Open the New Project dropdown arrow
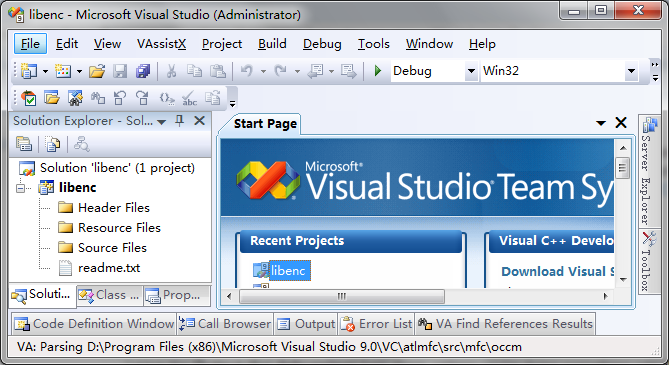 (x=45, y=71)
